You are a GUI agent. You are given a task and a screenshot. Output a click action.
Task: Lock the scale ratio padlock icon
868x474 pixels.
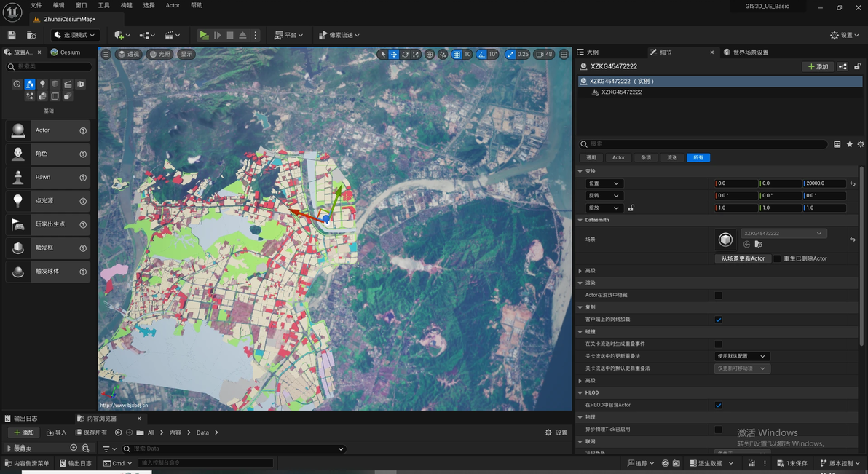coord(631,208)
